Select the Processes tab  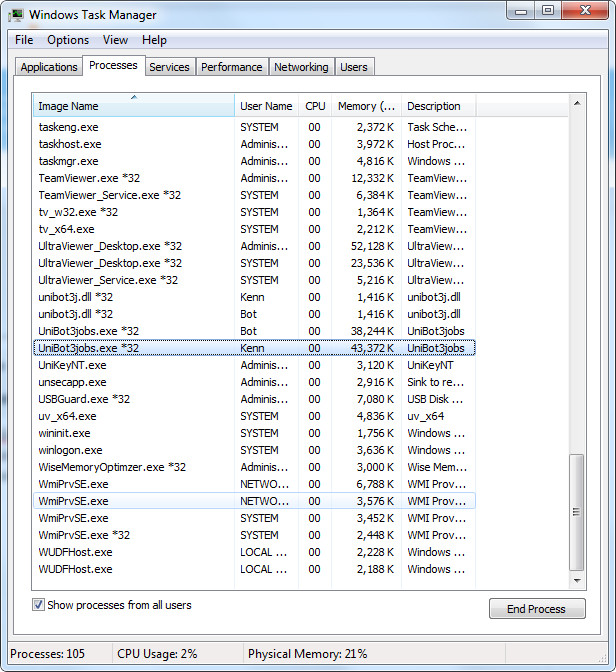pyautogui.click(x=114, y=66)
